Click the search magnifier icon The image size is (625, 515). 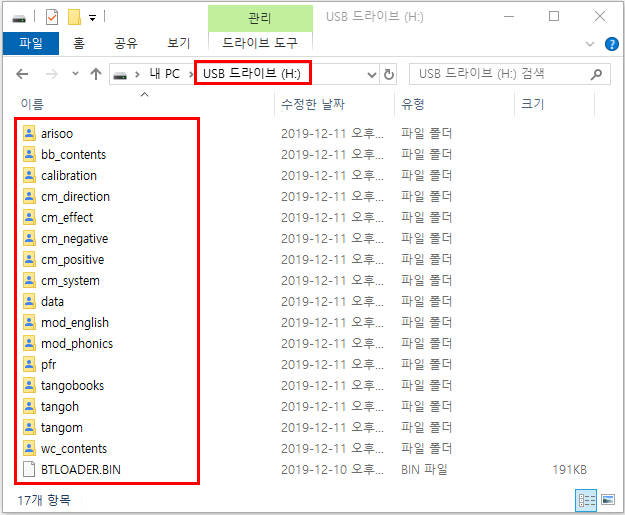tap(596, 74)
